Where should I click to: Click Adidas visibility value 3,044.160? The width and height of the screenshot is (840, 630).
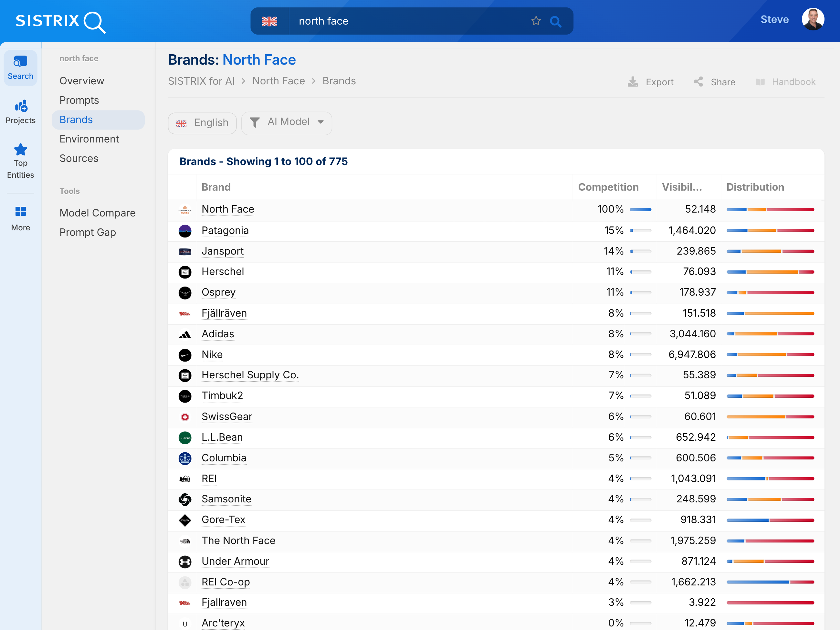(x=693, y=334)
